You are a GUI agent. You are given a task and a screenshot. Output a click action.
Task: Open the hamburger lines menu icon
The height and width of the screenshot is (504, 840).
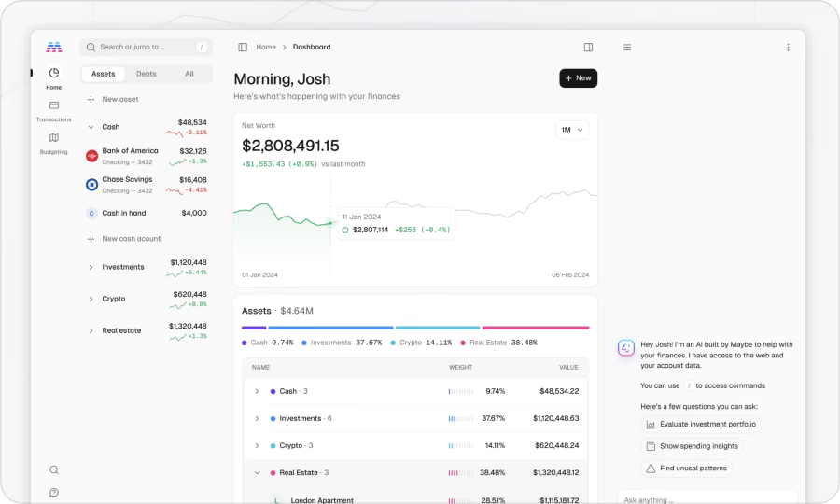coord(627,47)
